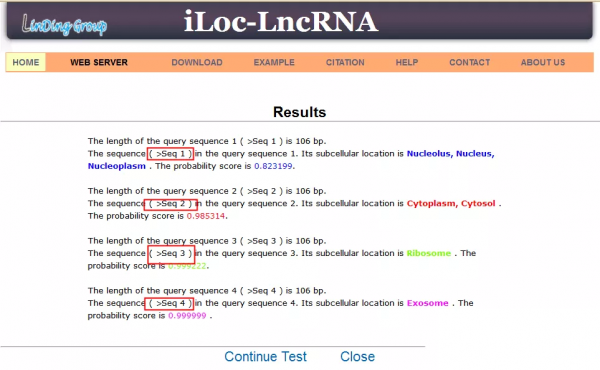Open the ABOUT US page

point(543,62)
